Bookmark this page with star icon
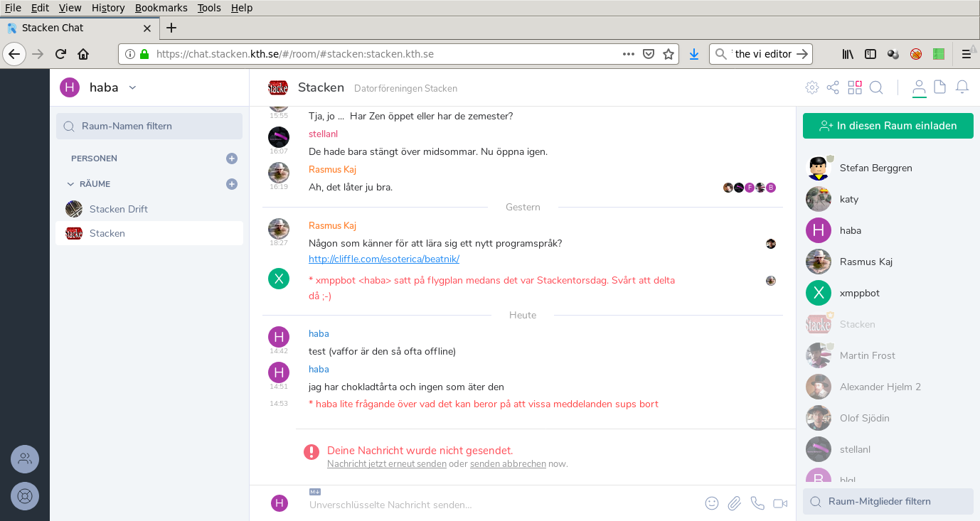980x521 pixels. [x=669, y=54]
